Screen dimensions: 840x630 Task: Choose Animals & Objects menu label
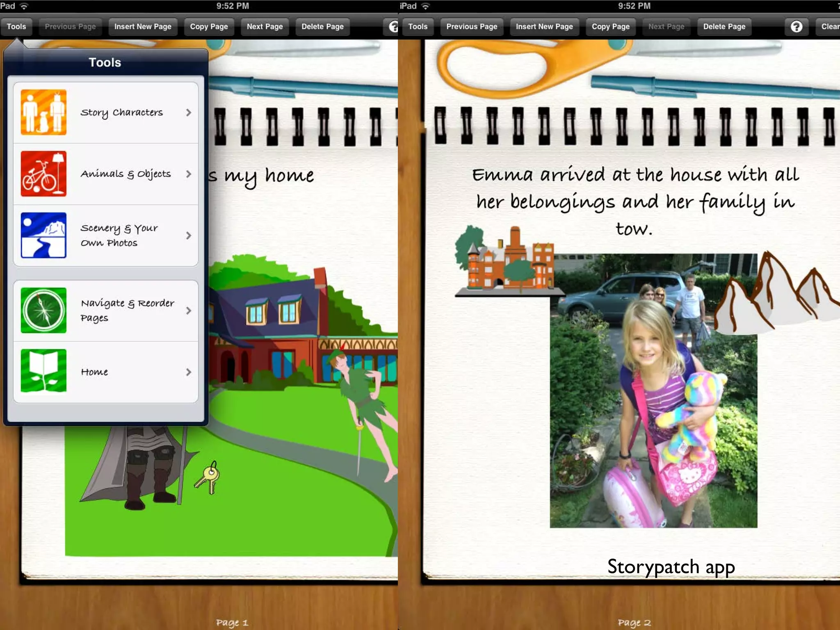(x=126, y=174)
